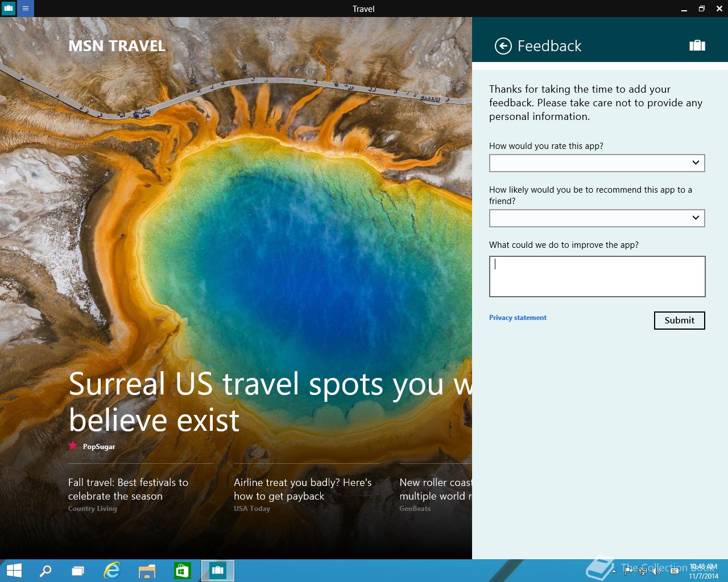Open 'Airline treat you badly?' article
728x582 pixels.
pos(303,489)
